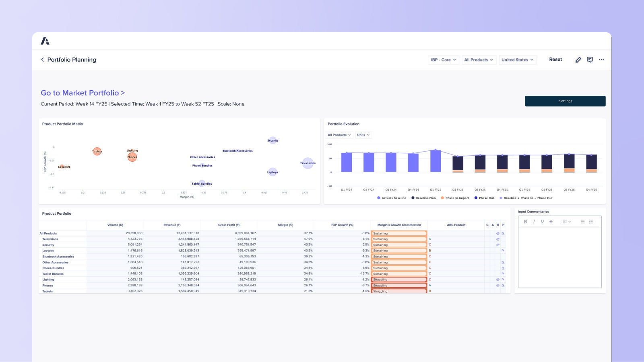Apply strikethrough formatting in Input Commentaries
Screen dimensions: 644x362
tap(550, 221)
